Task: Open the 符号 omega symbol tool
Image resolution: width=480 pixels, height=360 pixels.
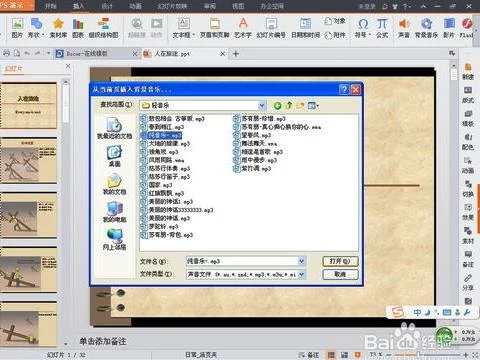Action: [x=363, y=28]
